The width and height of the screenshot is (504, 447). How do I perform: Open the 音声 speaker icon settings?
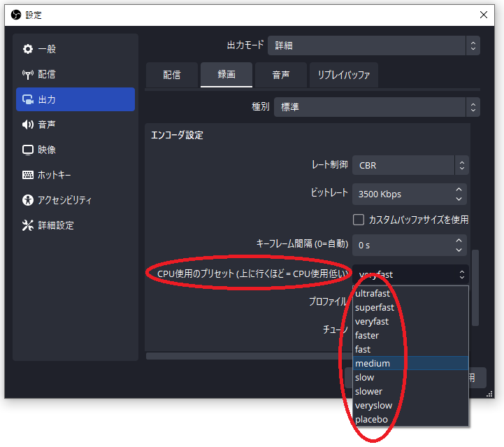point(28,125)
